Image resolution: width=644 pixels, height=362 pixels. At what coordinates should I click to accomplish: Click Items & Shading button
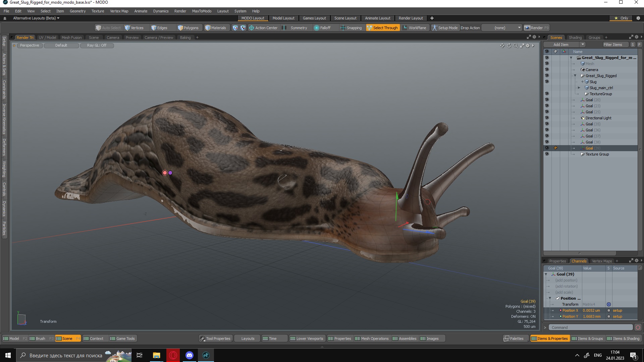coord(623,339)
